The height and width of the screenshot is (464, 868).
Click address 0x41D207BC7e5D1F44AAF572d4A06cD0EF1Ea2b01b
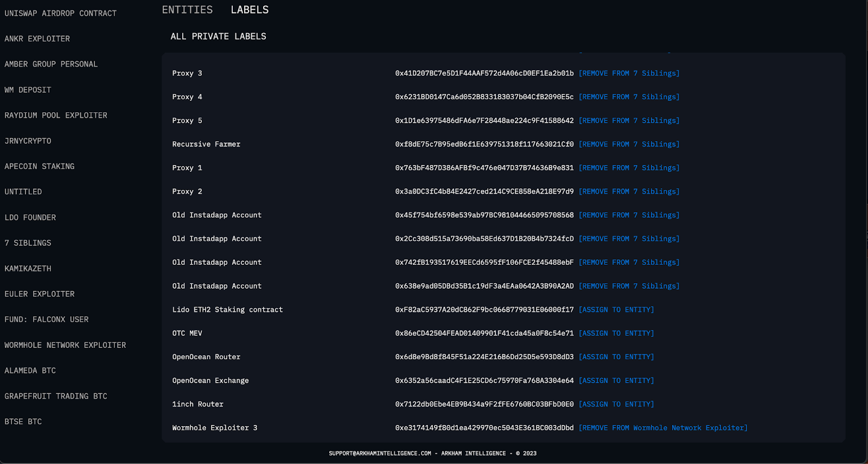tap(484, 73)
